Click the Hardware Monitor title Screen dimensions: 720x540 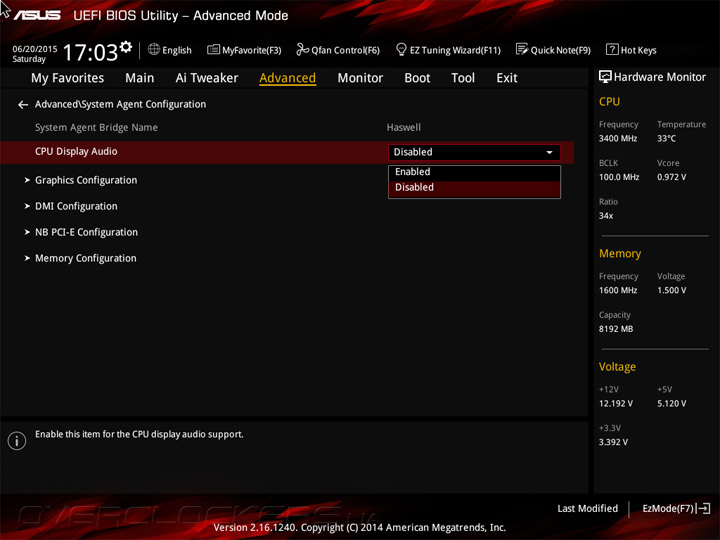pyautogui.click(x=659, y=77)
